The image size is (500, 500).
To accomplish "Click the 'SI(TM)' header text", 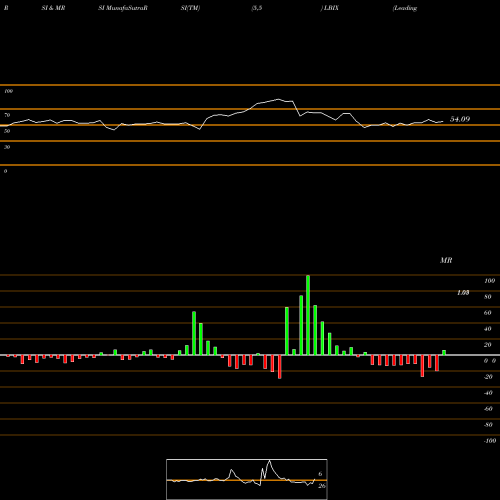I will click(x=190, y=8).
